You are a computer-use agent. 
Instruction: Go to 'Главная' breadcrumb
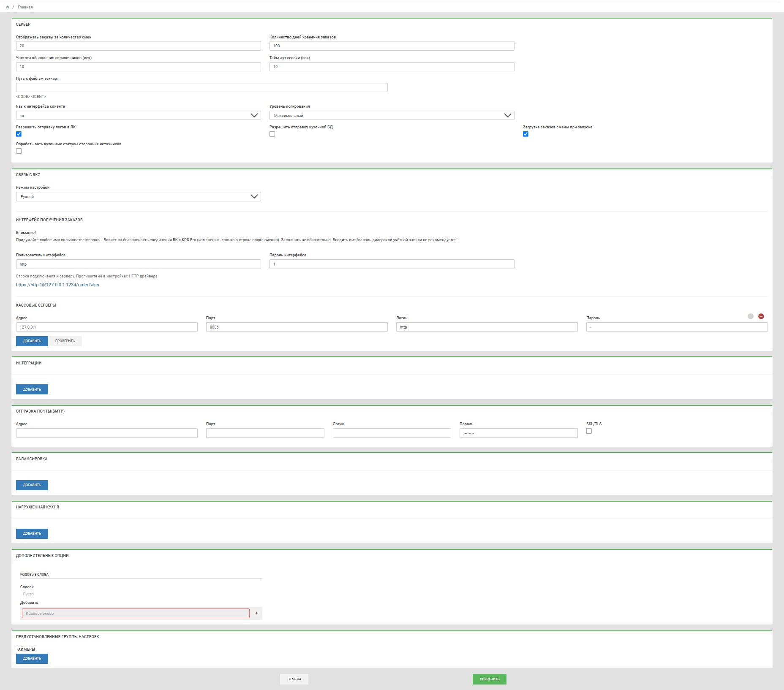25,7
